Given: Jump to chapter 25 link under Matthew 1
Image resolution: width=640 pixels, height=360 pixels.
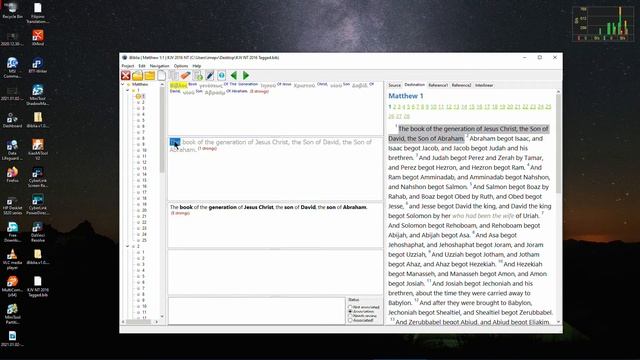Looking at the screenshot, I should tap(548, 107).
